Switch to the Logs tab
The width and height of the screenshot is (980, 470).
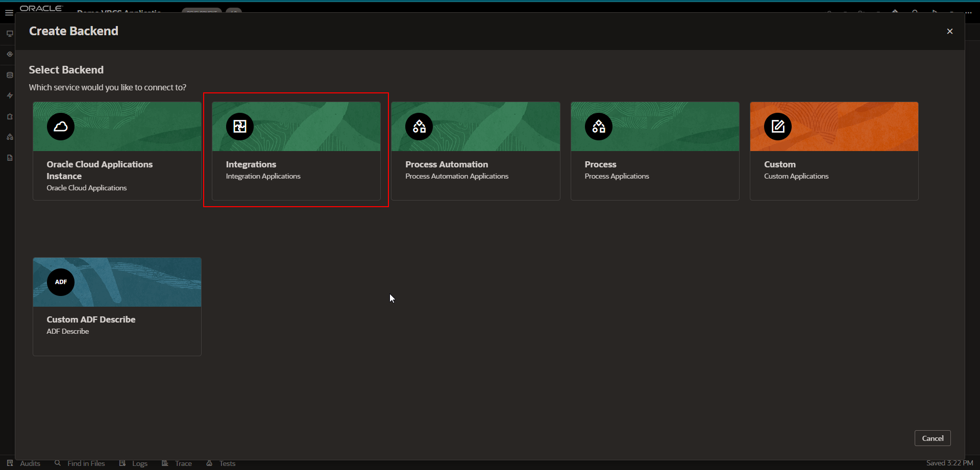coord(133,463)
